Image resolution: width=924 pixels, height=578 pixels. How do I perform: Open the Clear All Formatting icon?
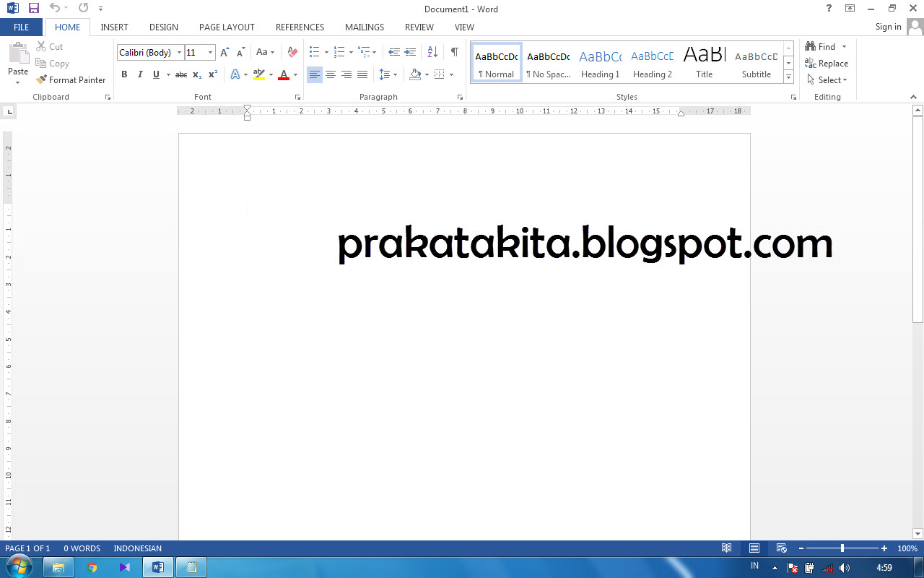tap(292, 51)
